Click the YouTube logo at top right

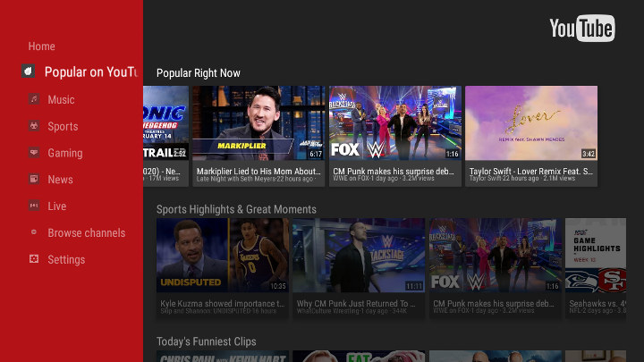tap(582, 29)
